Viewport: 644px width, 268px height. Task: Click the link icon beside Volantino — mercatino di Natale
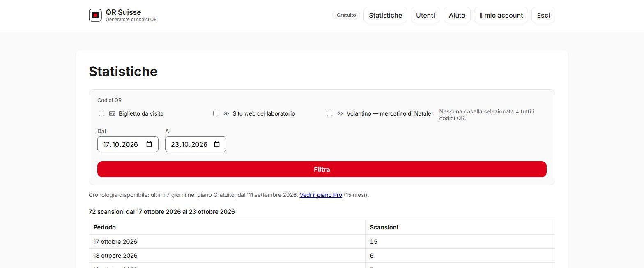[x=340, y=113]
